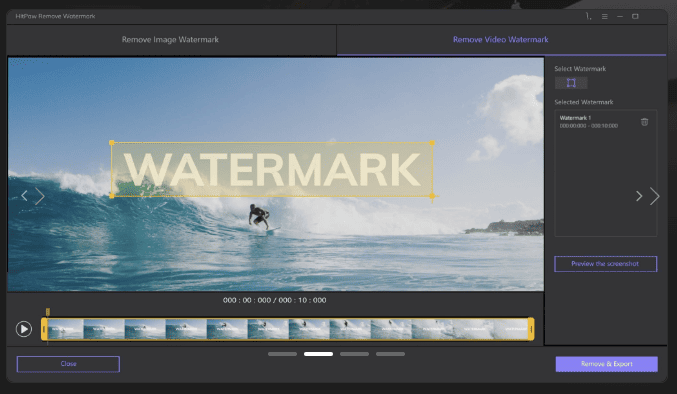The height and width of the screenshot is (394, 677).
Task: Click the top-left handle of the watermark selection box
Action: (111, 142)
